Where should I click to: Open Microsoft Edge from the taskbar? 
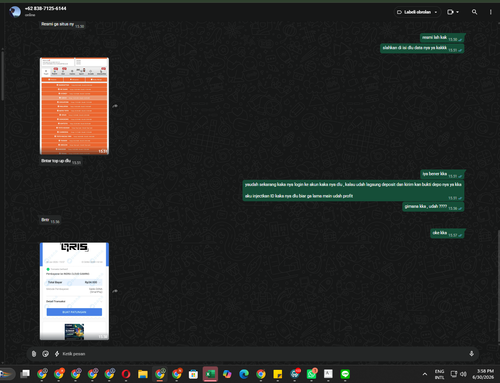pyautogui.click(x=244, y=374)
